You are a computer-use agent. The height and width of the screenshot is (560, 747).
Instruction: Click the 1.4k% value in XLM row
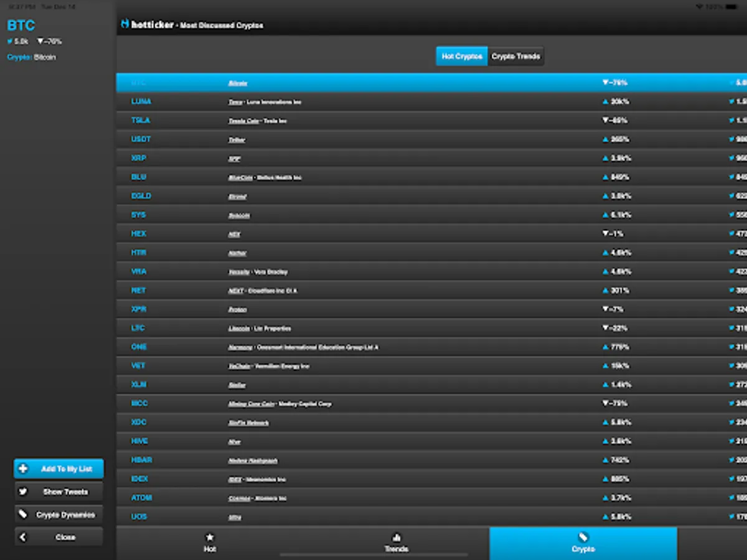pyautogui.click(x=621, y=385)
